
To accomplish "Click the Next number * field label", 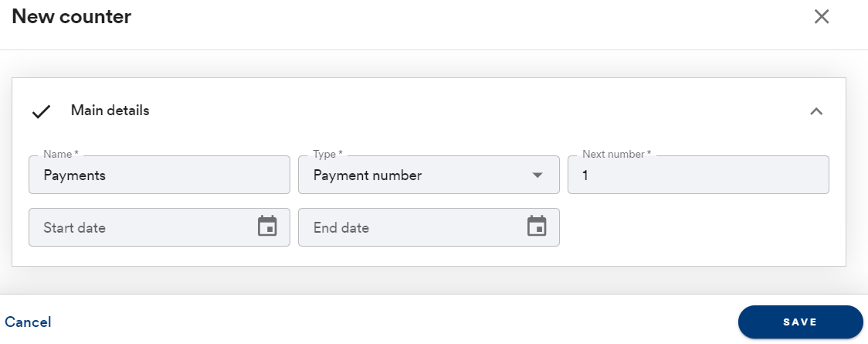I will pyautogui.click(x=617, y=154).
